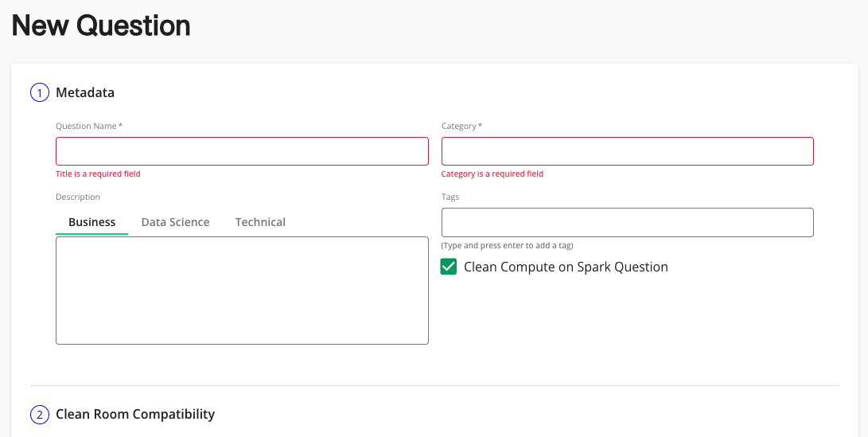Select the Technical description tab

(x=260, y=222)
